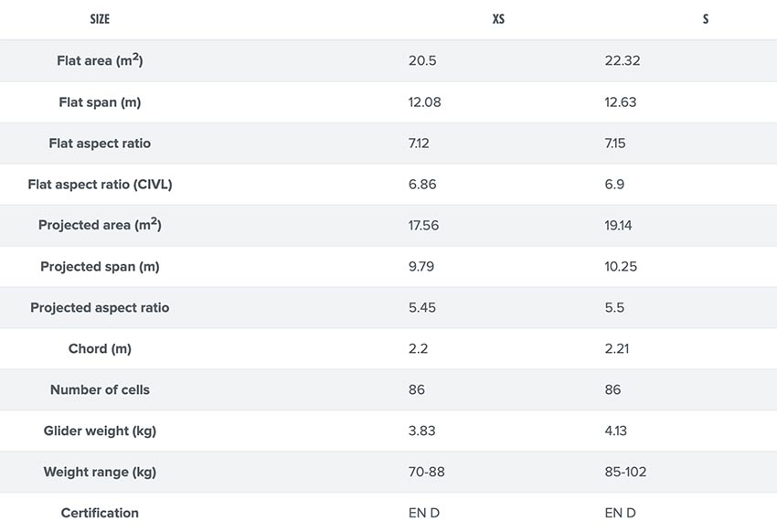The width and height of the screenshot is (777, 532).
Task: Click the Flat area (m²) row label
Action: pos(100,60)
